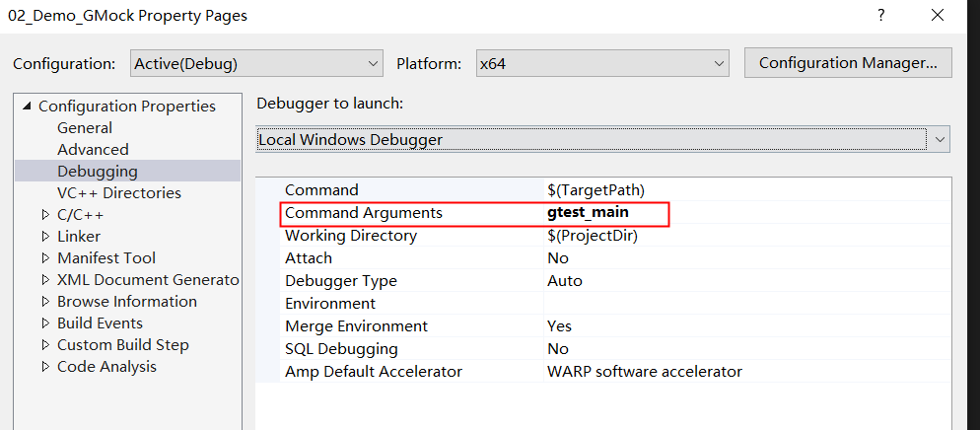The image size is (980, 430).
Task: Select Advanced in the properties tree
Action: 93,150
